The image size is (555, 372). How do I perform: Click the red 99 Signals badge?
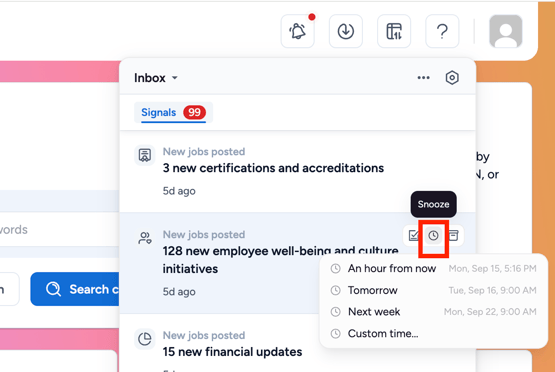tap(194, 113)
